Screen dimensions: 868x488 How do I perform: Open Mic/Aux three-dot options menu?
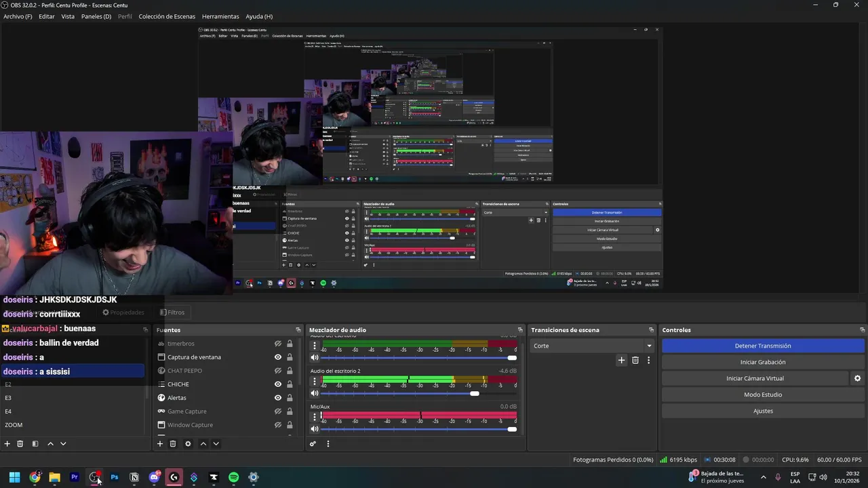(314, 417)
